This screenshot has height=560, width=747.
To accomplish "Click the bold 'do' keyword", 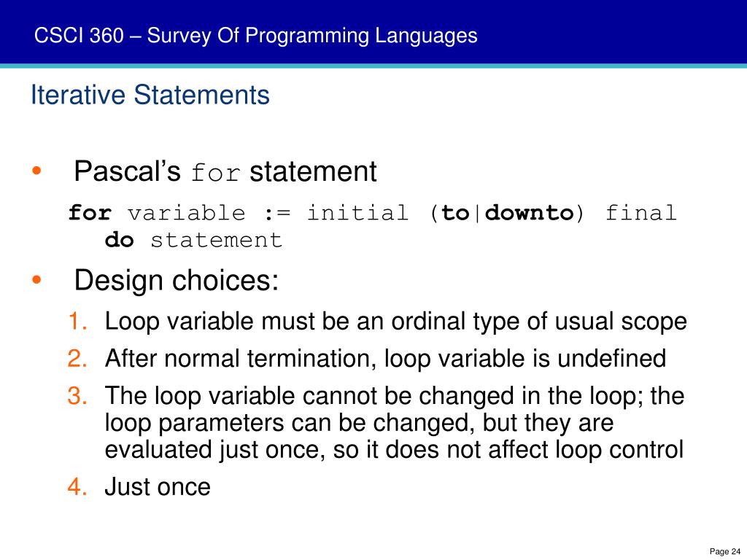I will [x=119, y=239].
